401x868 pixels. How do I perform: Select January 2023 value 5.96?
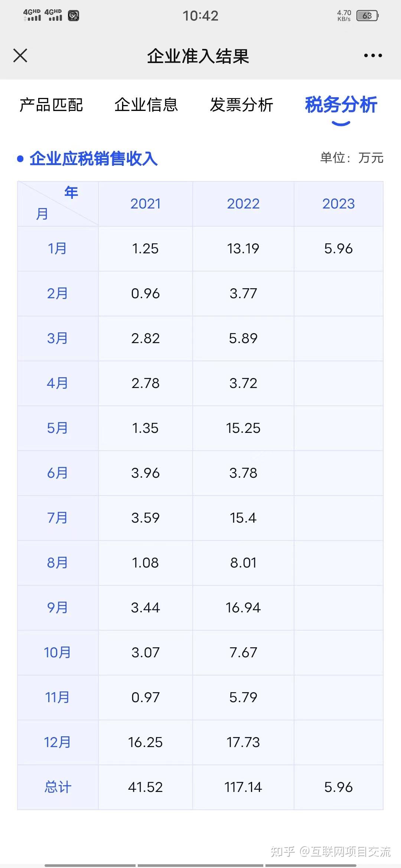338,249
